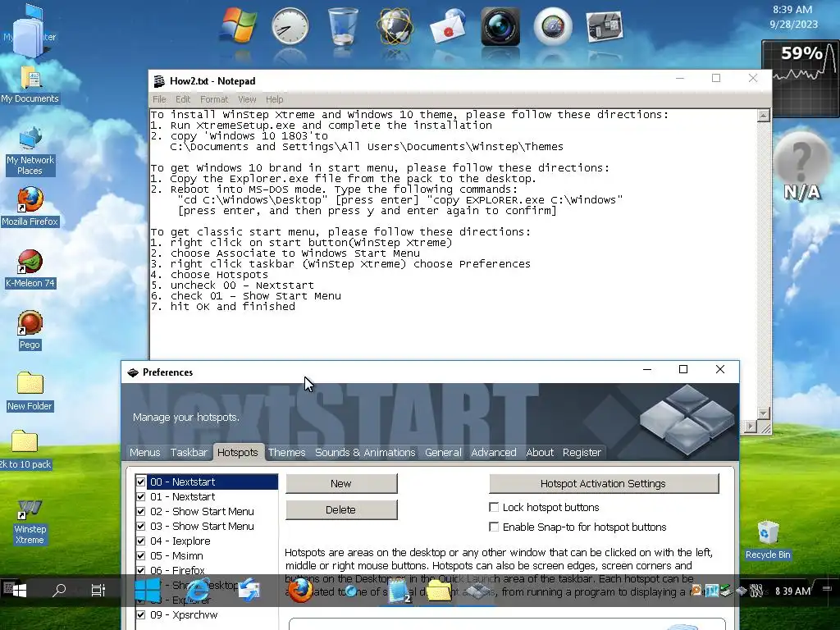This screenshot has width=840, height=630.
Task: Toggle the 02 - Show Start Menu checkbox
Action: [141, 512]
